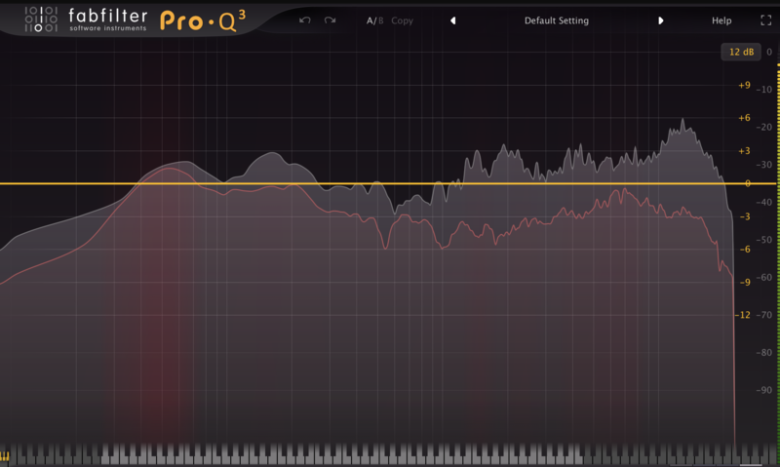The image size is (780, 467).
Task: Click the -3 dB scale label
Action: pos(745,216)
